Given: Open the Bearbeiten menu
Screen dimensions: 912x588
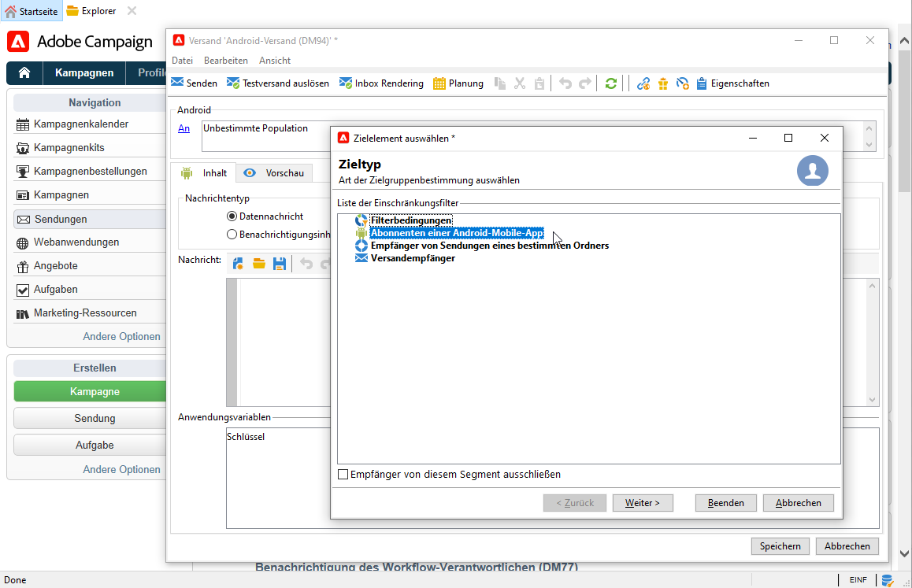Looking at the screenshot, I should [x=226, y=61].
